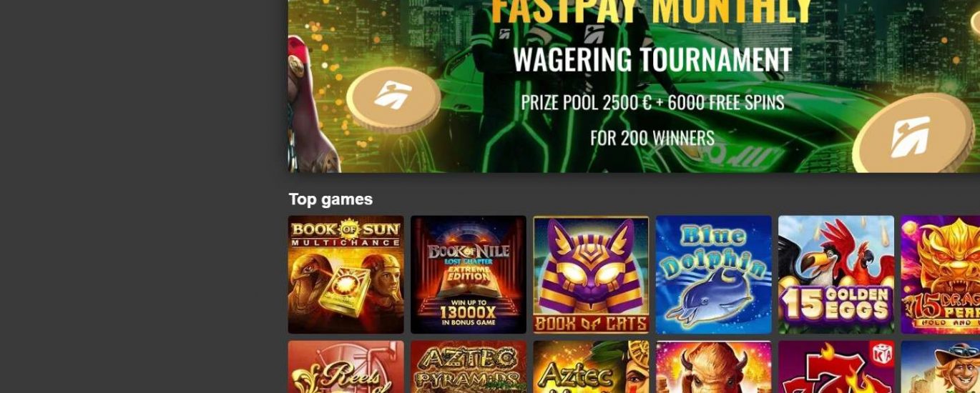This screenshot has height=393, width=980.
Task: Open the 15 Golden Eggs game
Action: coord(836,274)
